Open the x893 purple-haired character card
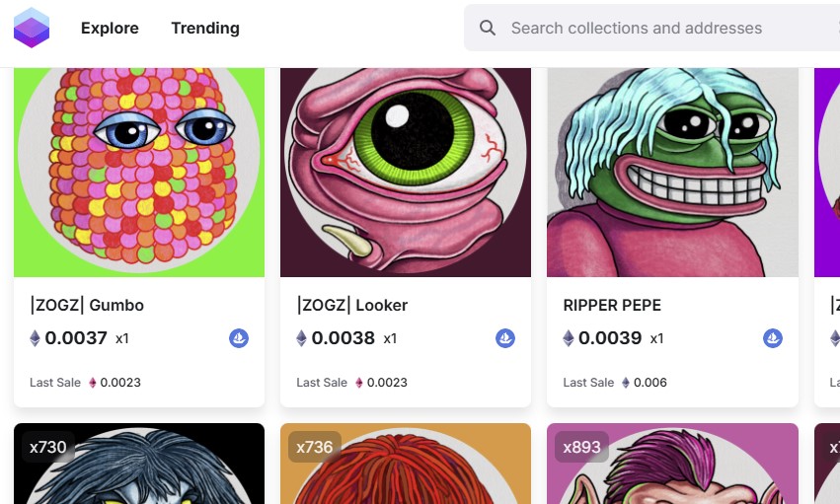Viewport: 840px width, 504px height. tap(672, 464)
